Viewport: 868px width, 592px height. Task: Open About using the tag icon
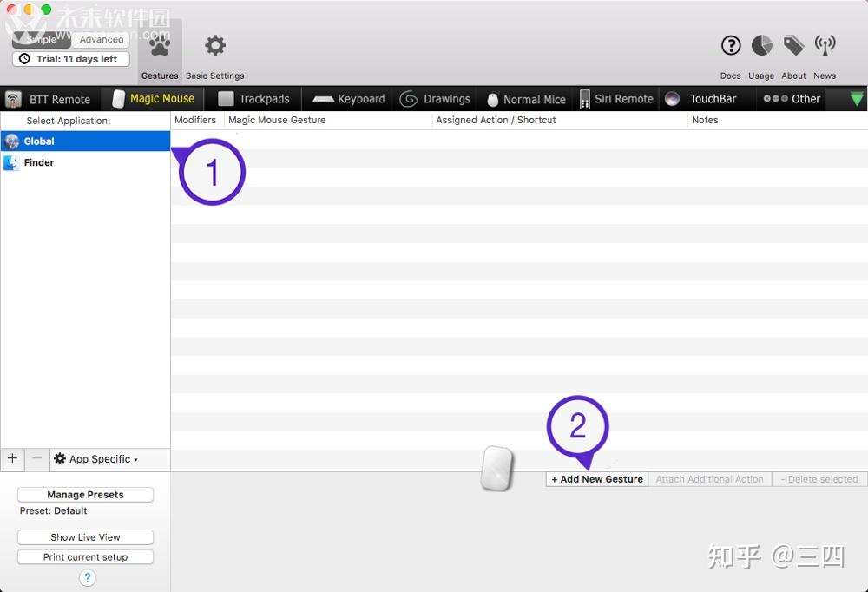click(x=793, y=45)
